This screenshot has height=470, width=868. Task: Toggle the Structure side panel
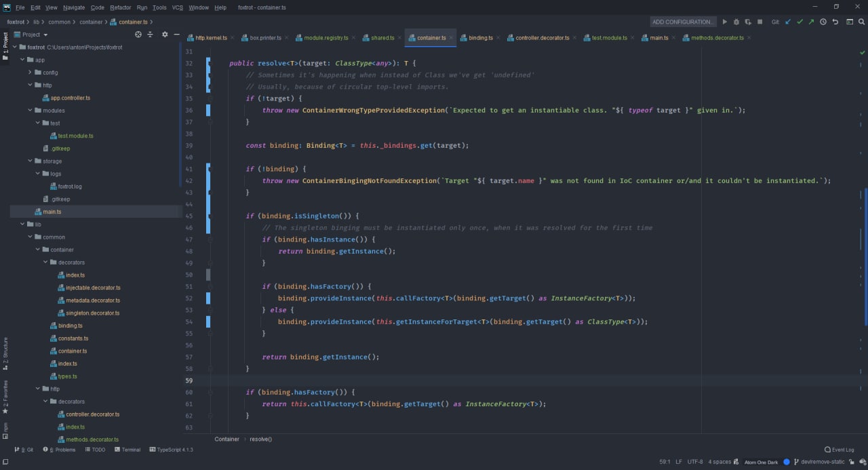click(5, 351)
